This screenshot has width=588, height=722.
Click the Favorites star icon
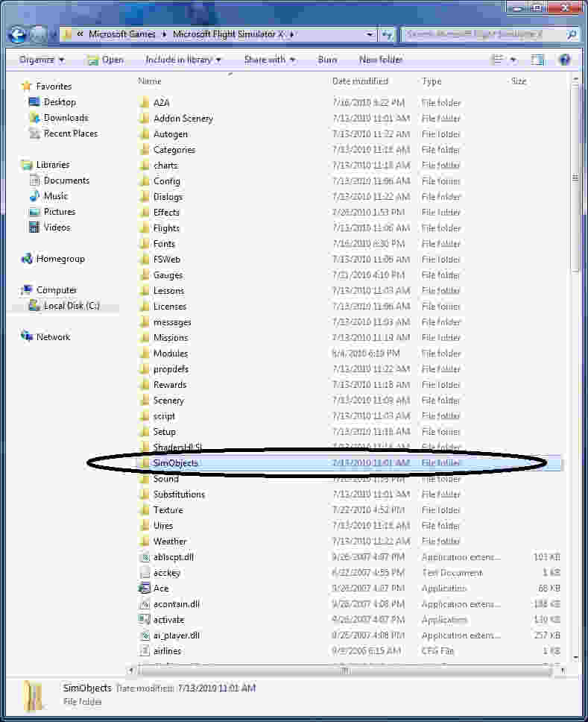pos(27,86)
